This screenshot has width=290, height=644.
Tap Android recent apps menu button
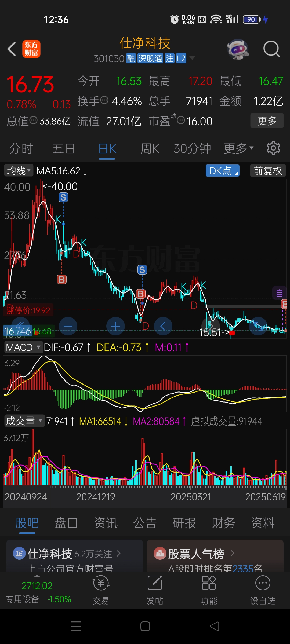76,626
